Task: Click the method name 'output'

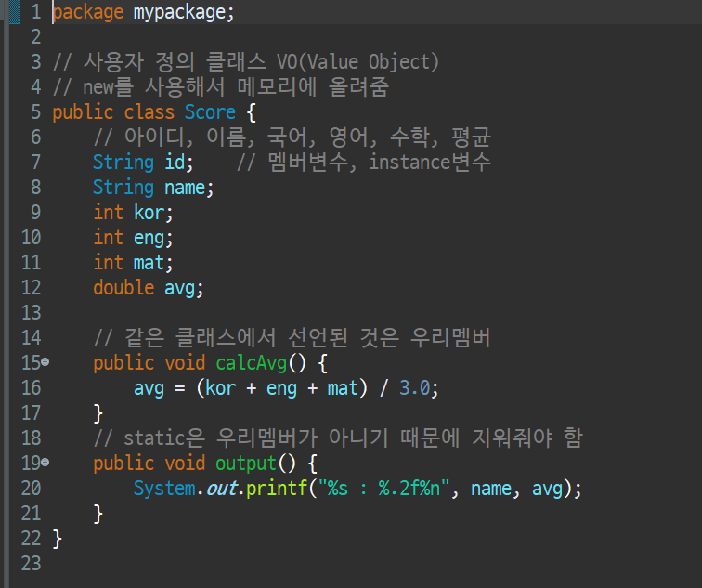Action: (x=246, y=463)
